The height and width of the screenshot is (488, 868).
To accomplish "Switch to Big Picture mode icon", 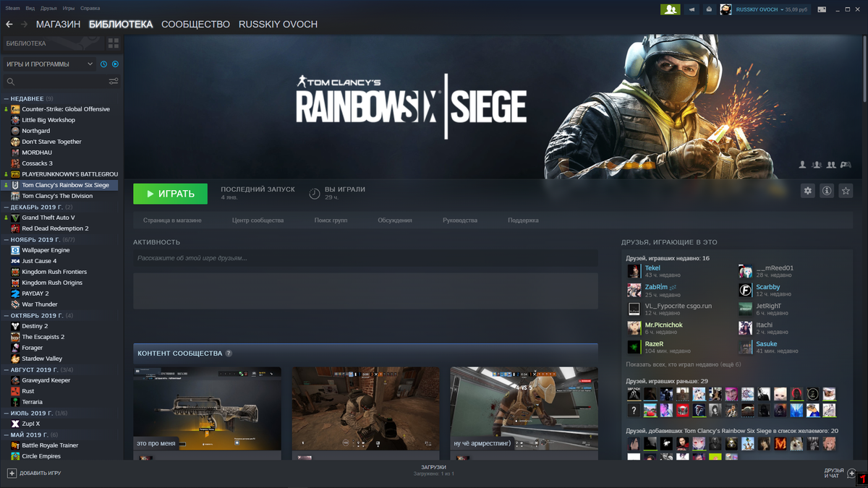I will 822,9.
